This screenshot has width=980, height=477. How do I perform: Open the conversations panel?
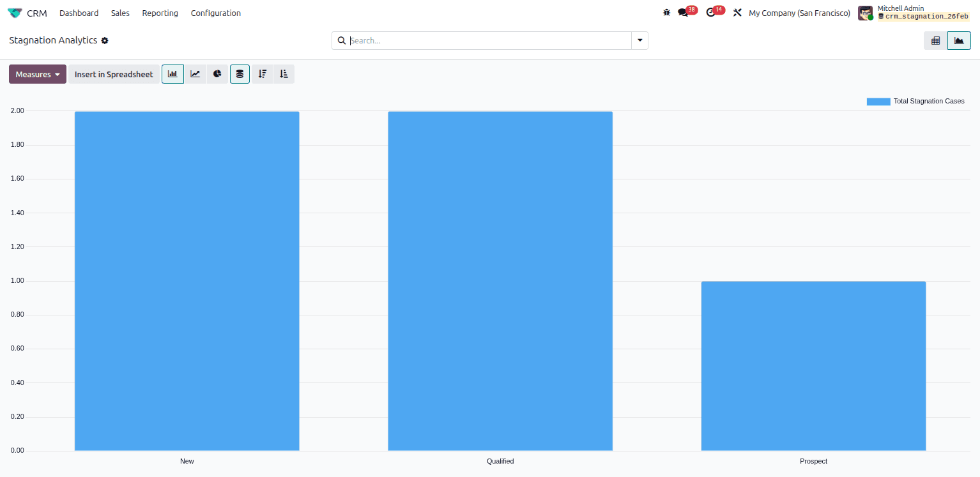684,12
